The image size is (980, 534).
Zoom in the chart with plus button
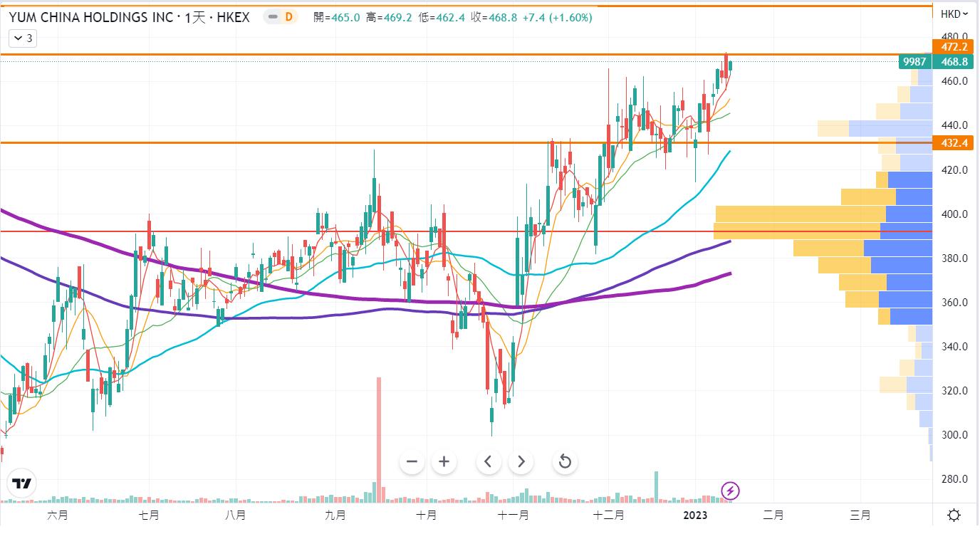(444, 461)
